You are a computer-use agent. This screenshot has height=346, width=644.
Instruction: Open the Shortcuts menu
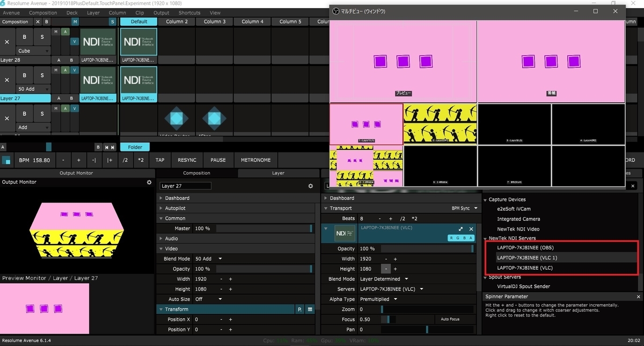(189, 13)
